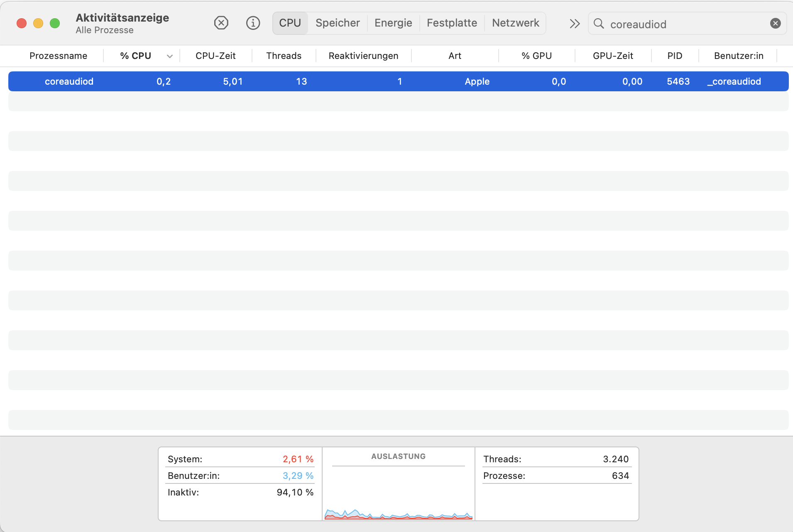Sort by the Benutzer:in column
793x532 pixels.
pos(738,56)
